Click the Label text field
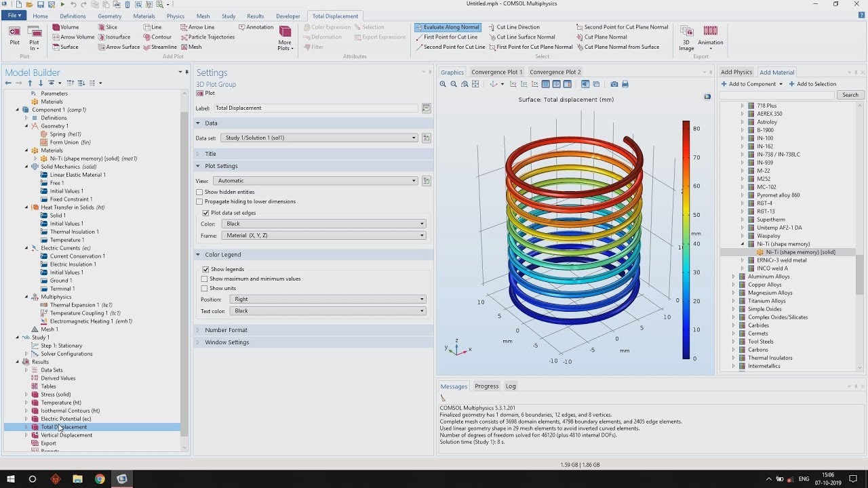Viewport: 868px width, 488px height. click(x=316, y=108)
